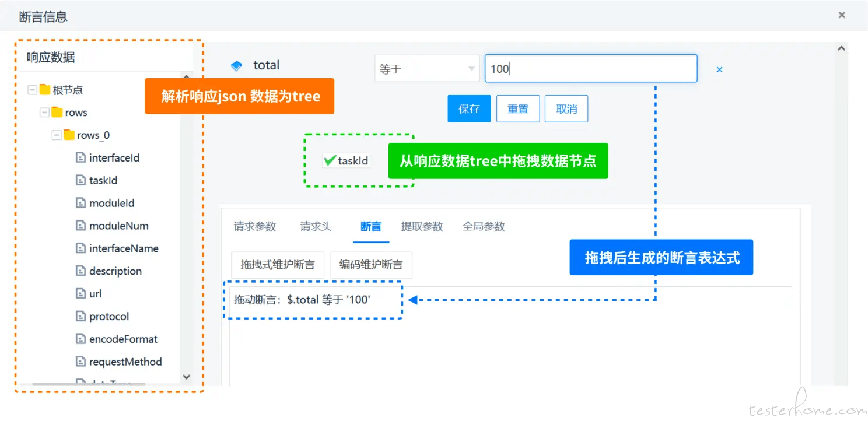Select the interfaceId tree node

pyautogui.click(x=114, y=158)
